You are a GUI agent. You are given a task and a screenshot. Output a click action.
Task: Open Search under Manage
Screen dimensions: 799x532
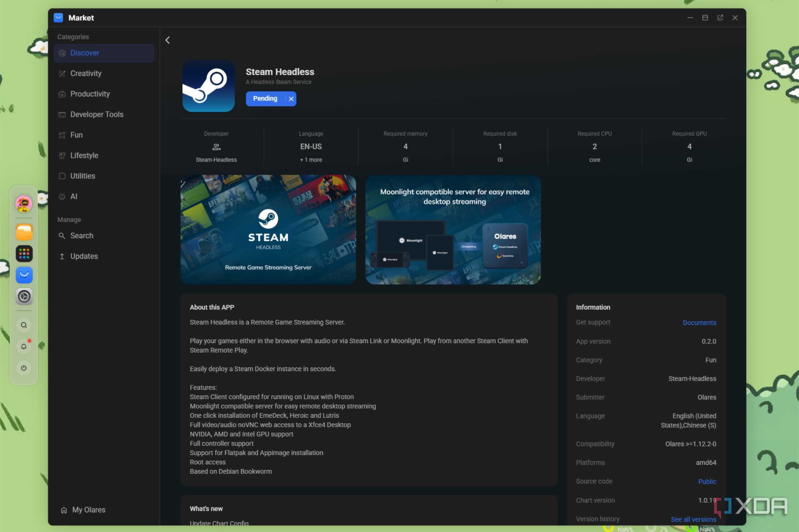coord(104,235)
